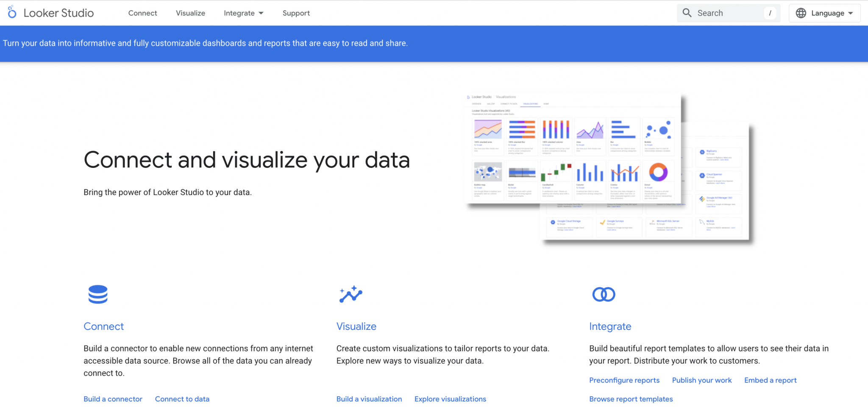Image resolution: width=868 pixels, height=418 pixels.
Task: Select the Connect database icon
Action: [97, 294]
